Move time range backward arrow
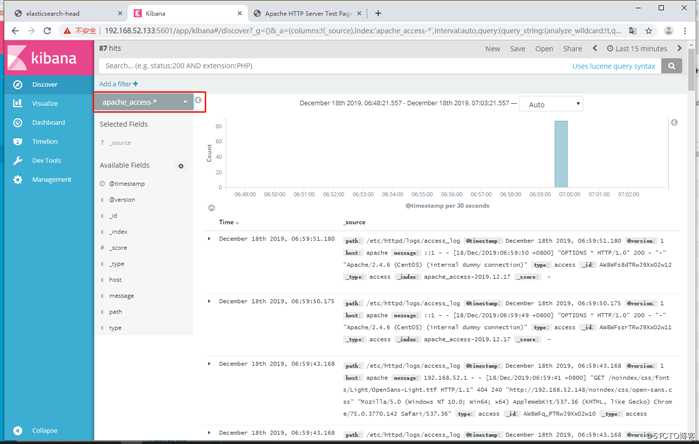Viewport: 699px width, 444px height. coord(595,48)
